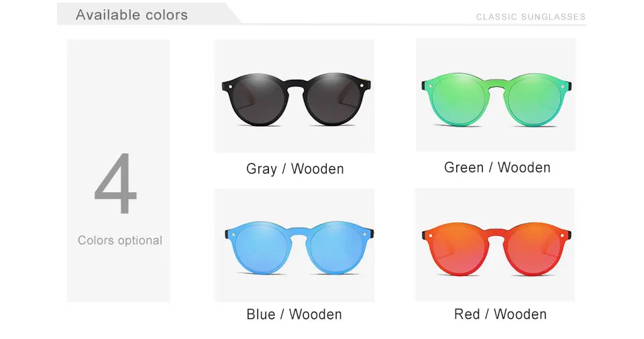Click the nose bridge of blue sunglasses
This screenshot has height=339, width=644.
coord(299,232)
